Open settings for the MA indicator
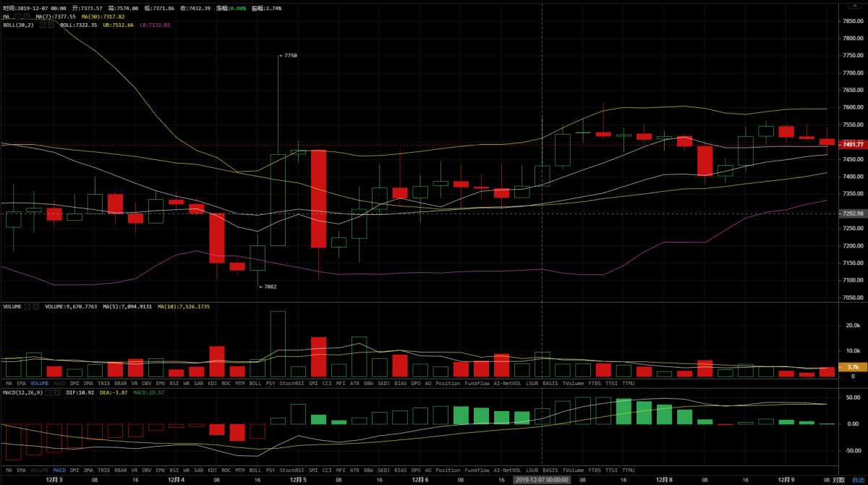This screenshot has height=485, width=868. (x=17, y=16)
